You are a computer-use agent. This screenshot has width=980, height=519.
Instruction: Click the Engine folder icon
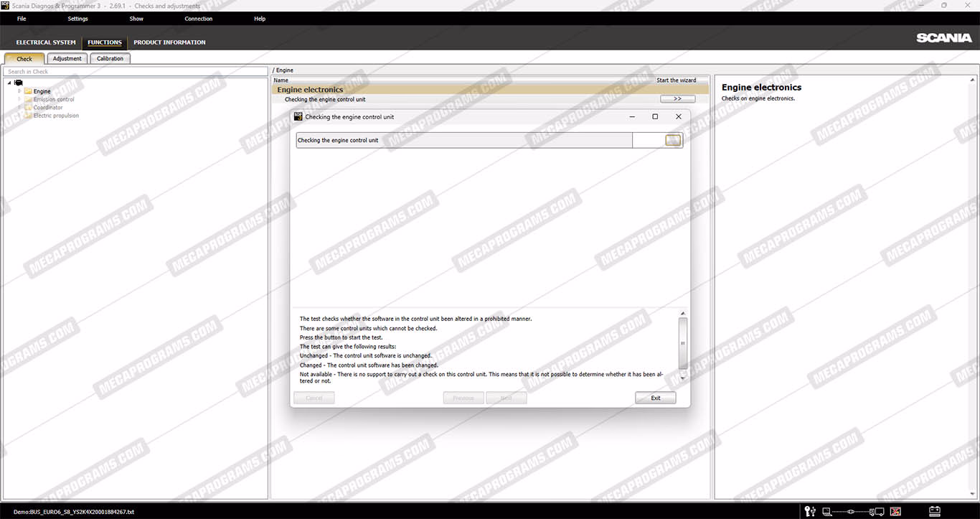coord(28,91)
